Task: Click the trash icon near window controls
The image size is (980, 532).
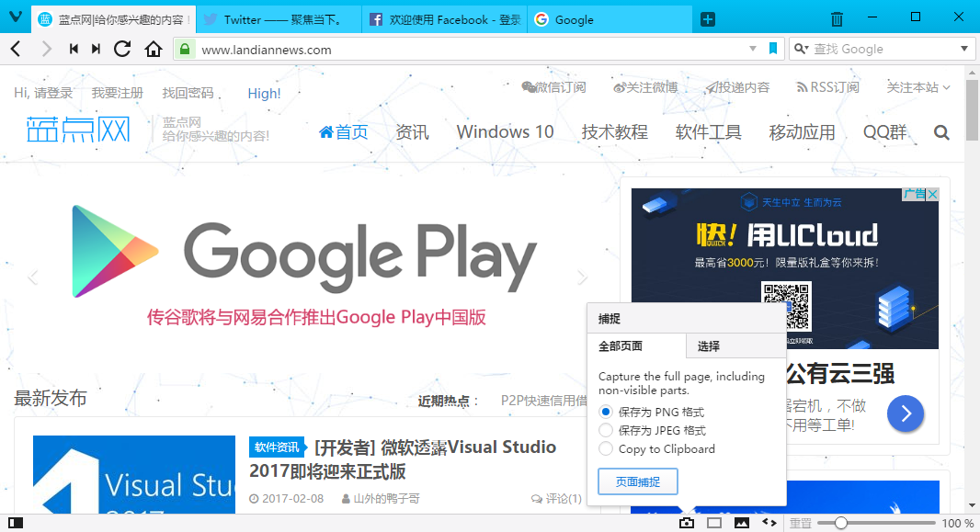Action: click(x=838, y=17)
